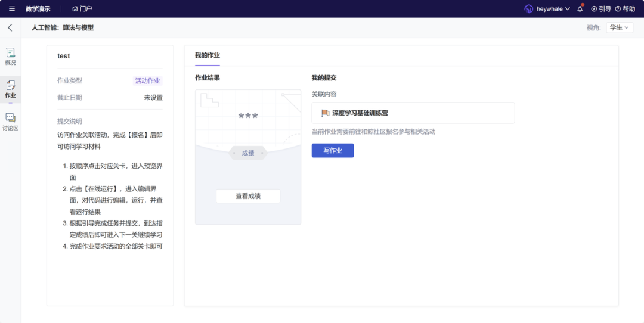644x323 pixels.
Task: Click the 写作业 button
Action: point(333,151)
